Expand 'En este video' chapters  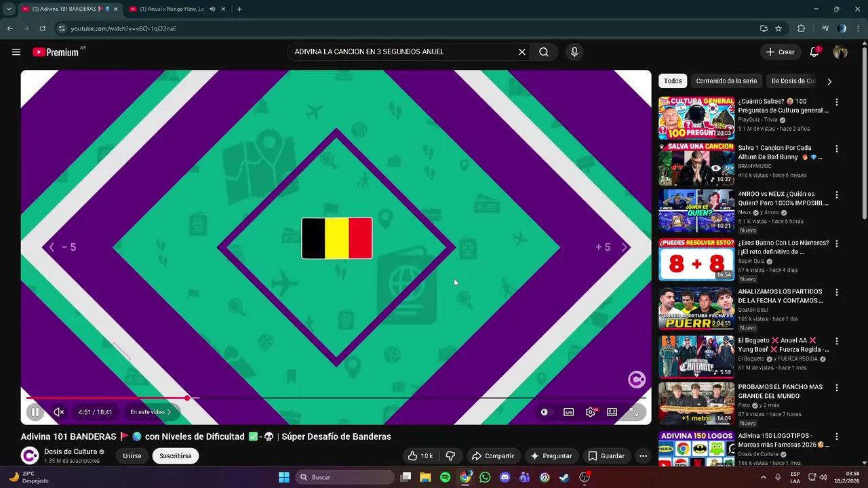151,412
